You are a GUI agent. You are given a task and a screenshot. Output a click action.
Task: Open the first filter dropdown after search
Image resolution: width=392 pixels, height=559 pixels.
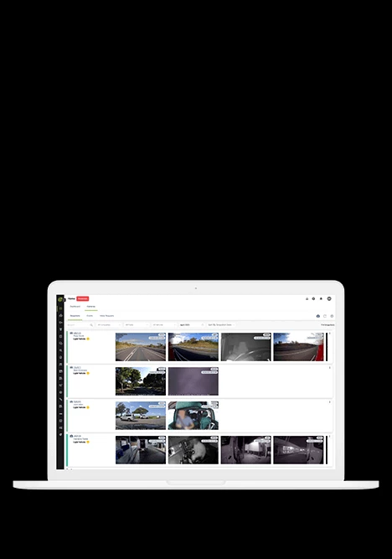click(x=109, y=325)
